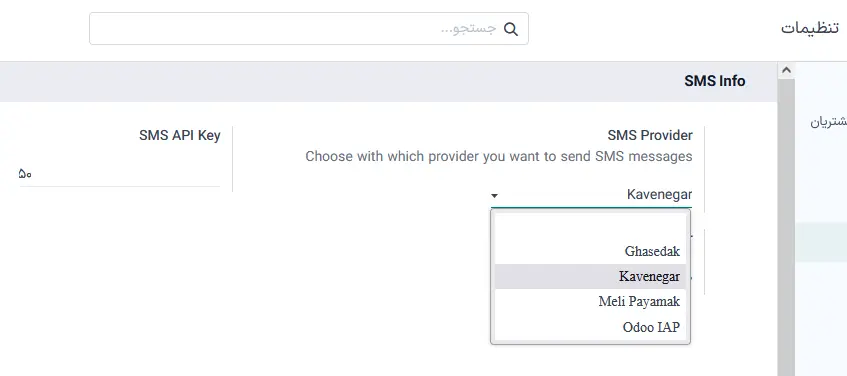Screen dimensions: 847x376
Task: Click the SMS Info section header
Action: click(714, 81)
